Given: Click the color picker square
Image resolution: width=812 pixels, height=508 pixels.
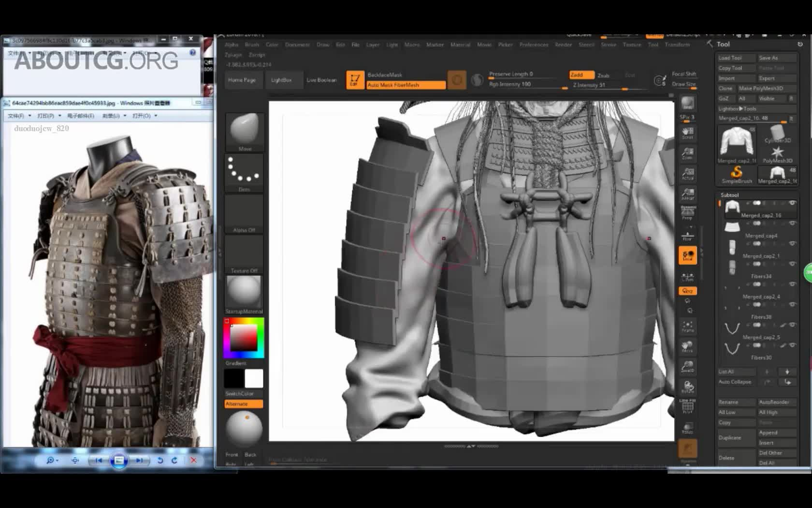Looking at the screenshot, I should 244,338.
